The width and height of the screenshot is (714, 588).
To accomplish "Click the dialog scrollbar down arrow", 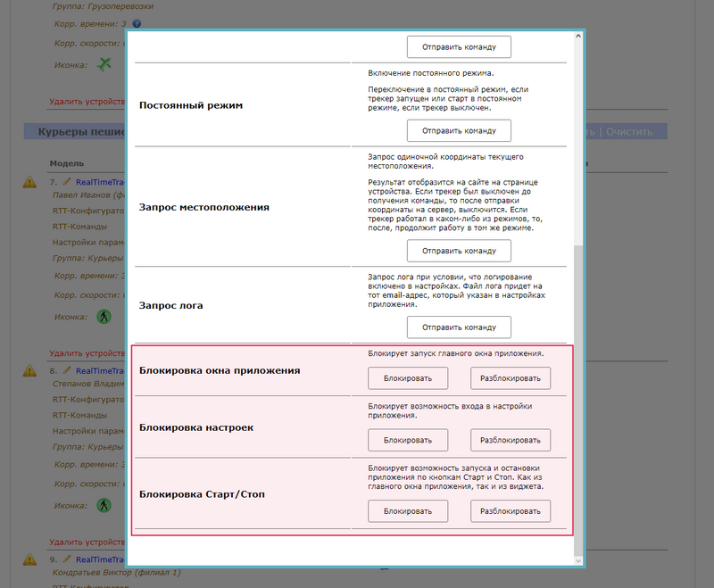I will tap(578, 559).
